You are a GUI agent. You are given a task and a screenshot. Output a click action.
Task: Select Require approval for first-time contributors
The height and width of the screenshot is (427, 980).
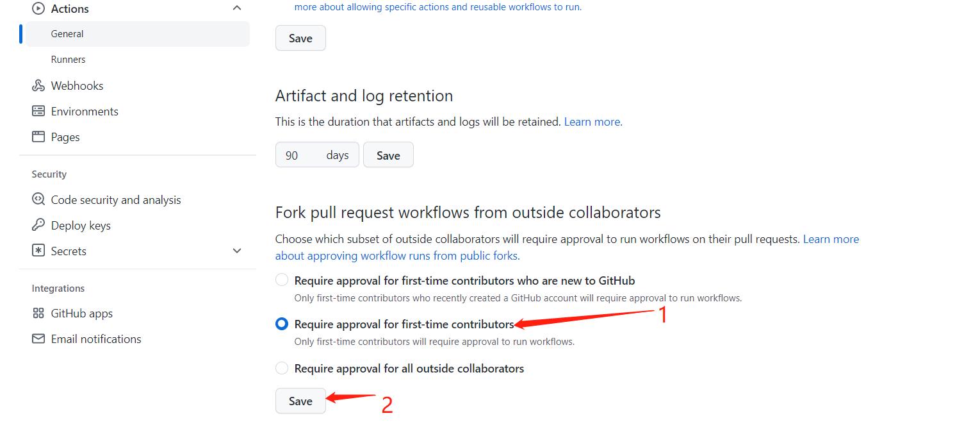click(282, 324)
